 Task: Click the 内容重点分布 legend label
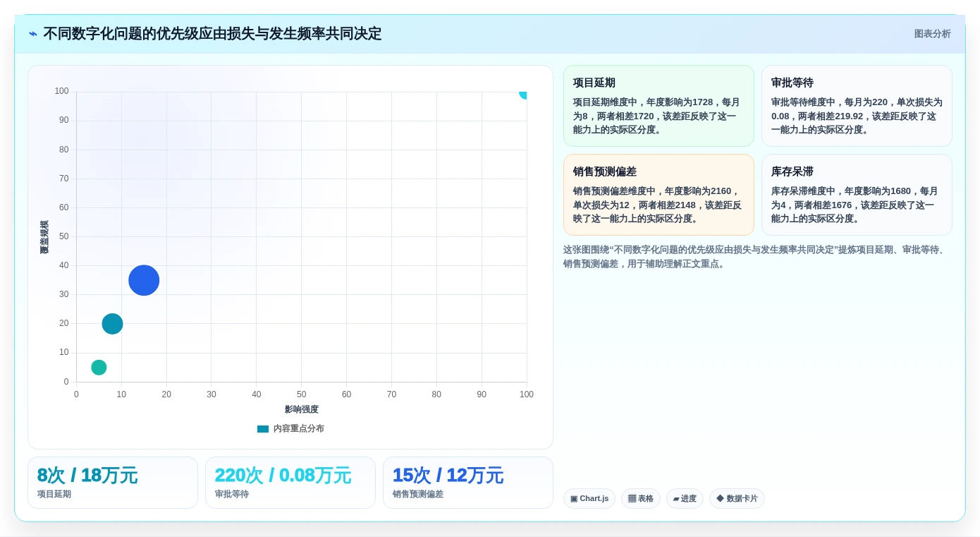pos(299,428)
